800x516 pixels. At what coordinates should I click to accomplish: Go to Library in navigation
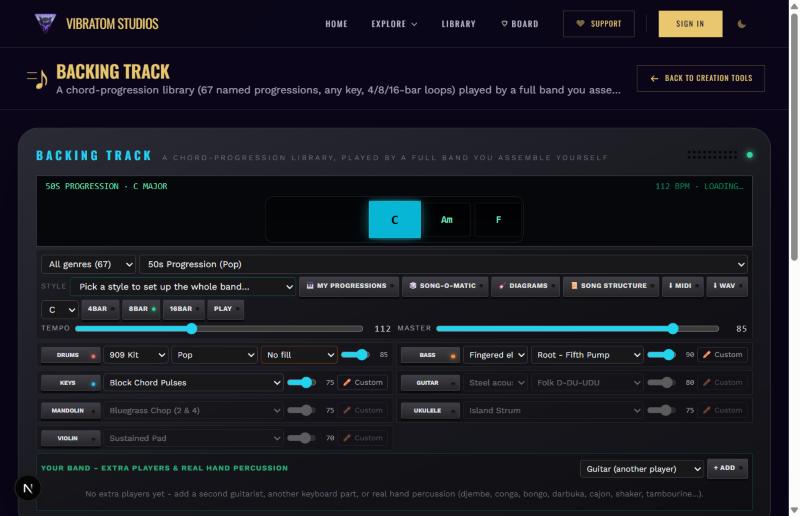tap(458, 24)
